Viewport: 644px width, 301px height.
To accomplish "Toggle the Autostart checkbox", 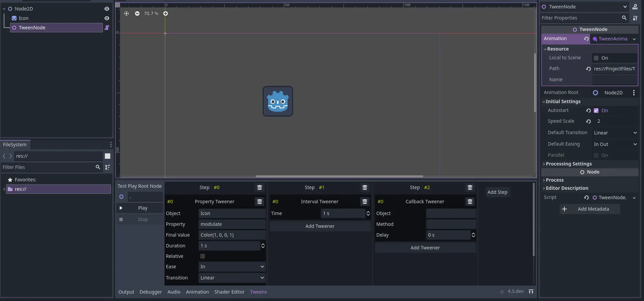I will [x=596, y=111].
